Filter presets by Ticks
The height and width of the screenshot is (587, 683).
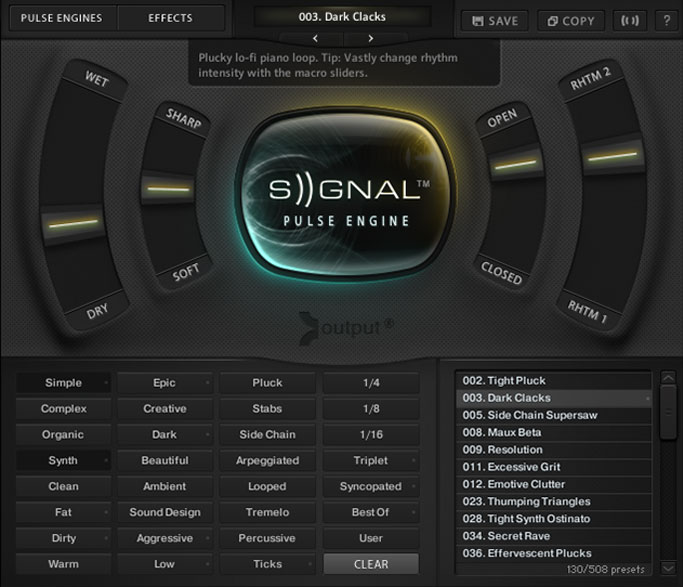point(267,564)
